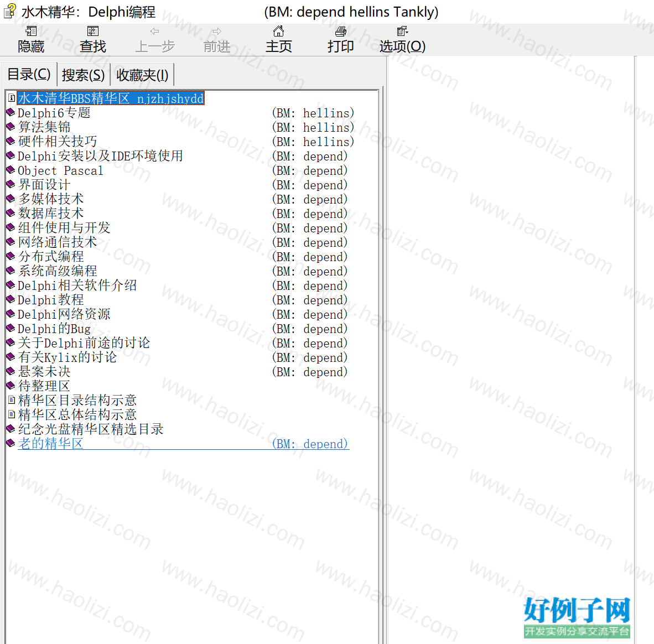Click the book icon beside Object Pascal
The width and height of the screenshot is (654, 644).
point(11,170)
